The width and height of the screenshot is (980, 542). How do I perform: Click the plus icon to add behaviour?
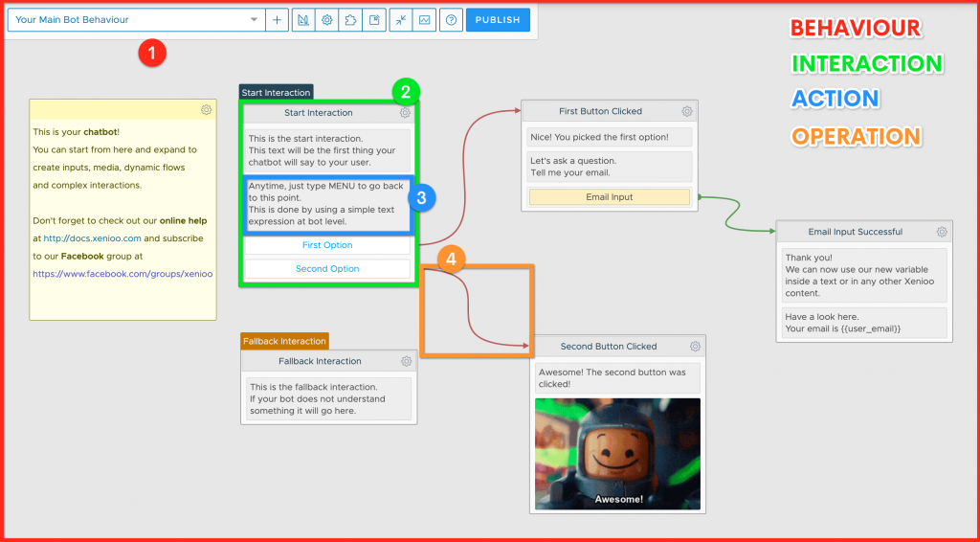277,20
